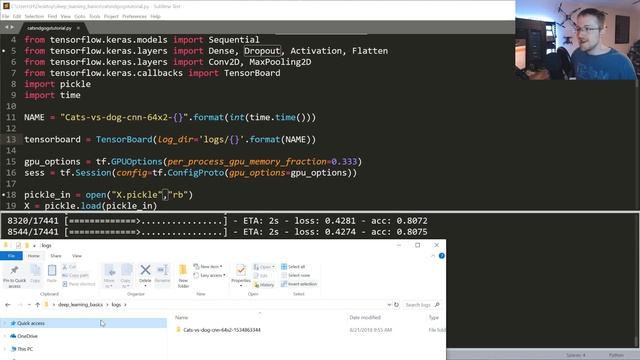Close the catsndogstutorial.py tab
Image resolution: width=640 pixels, height=360 pixels.
point(78,28)
